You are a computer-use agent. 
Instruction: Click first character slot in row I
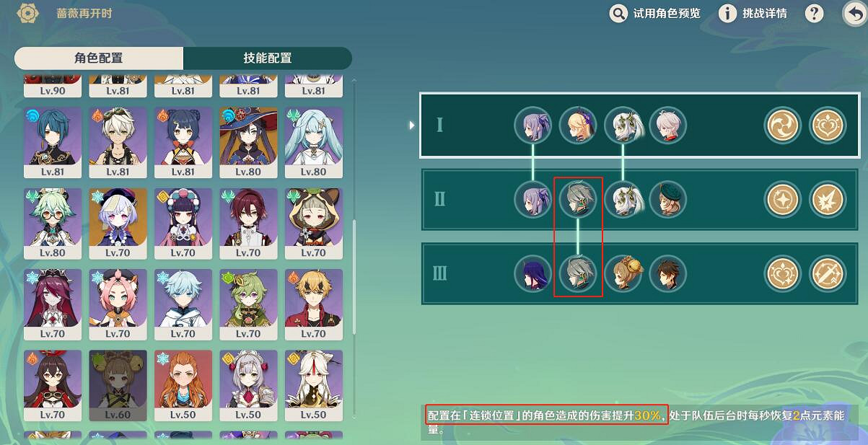(532, 125)
